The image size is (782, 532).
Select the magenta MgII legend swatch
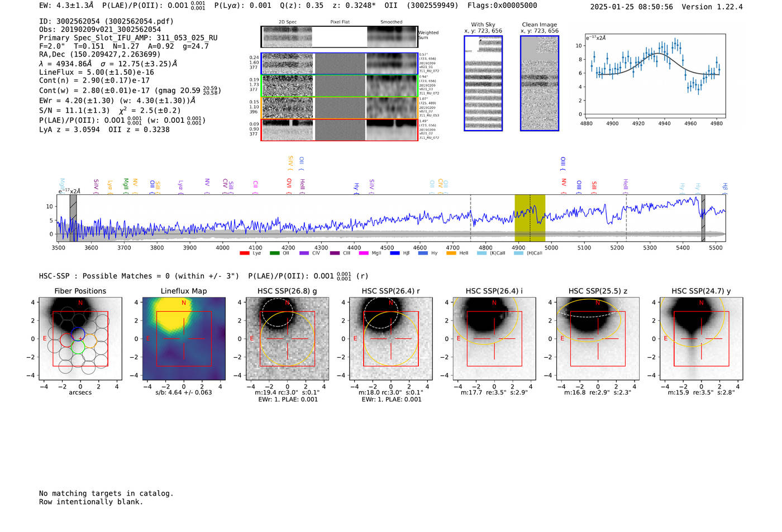[364, 253]
